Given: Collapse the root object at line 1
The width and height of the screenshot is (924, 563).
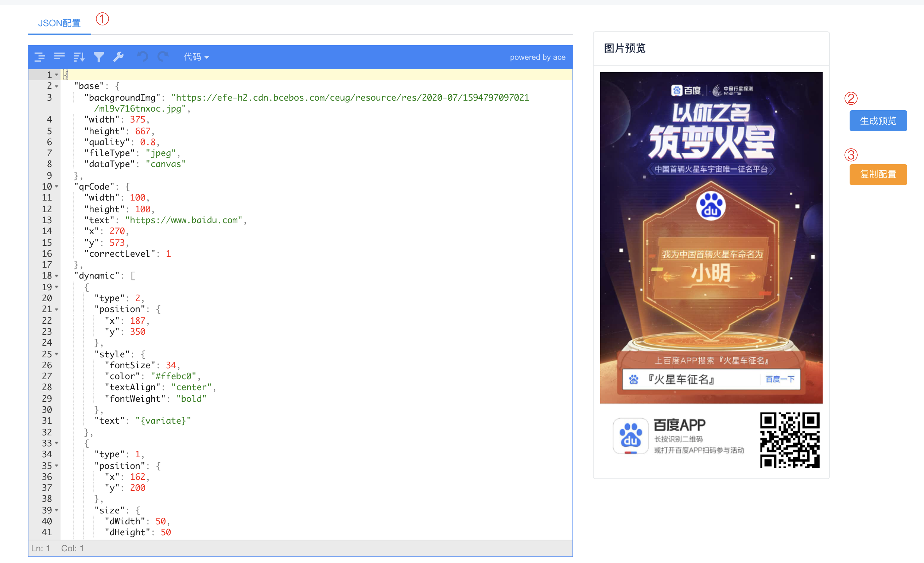Looking at the screenshot, I should 56,74.
